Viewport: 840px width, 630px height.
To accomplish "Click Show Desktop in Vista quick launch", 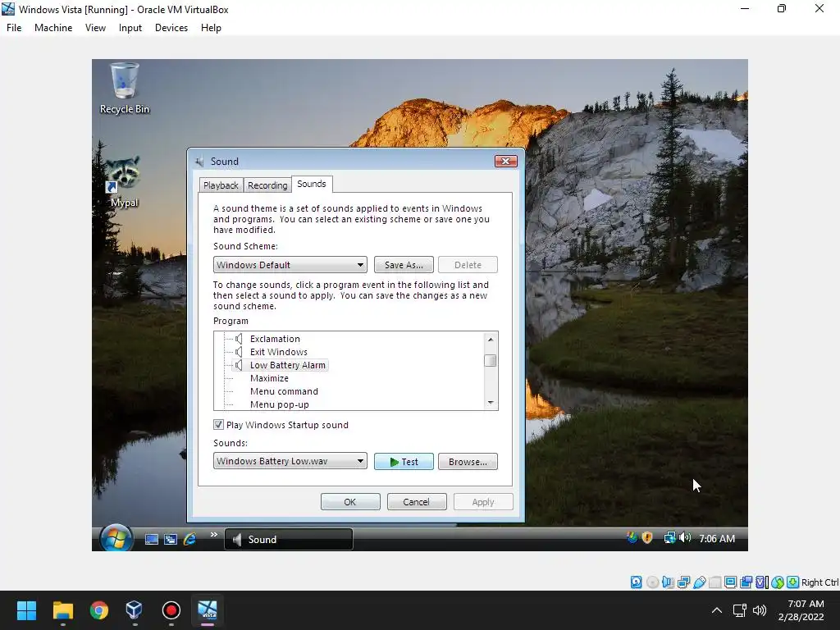I will click(x=152, y=540).
